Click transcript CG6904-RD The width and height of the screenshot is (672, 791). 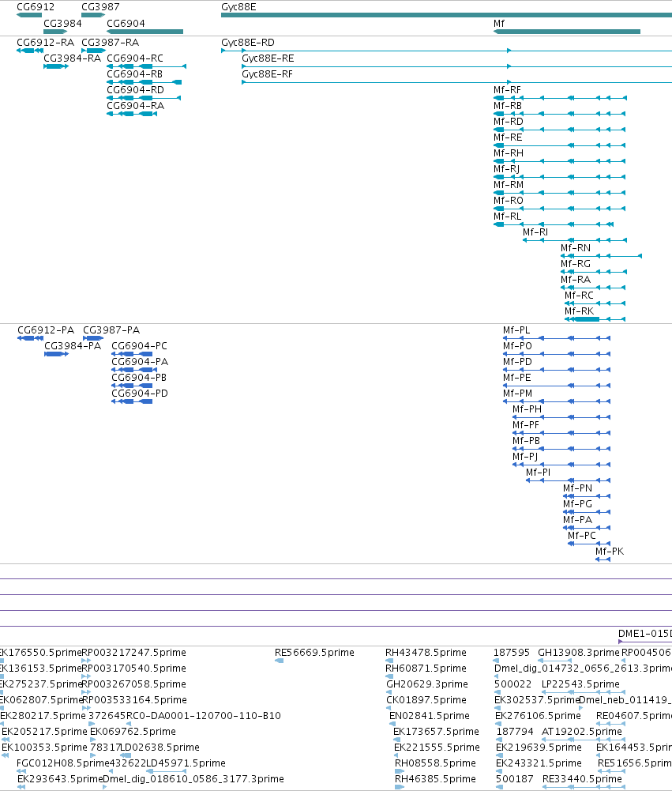135,90
